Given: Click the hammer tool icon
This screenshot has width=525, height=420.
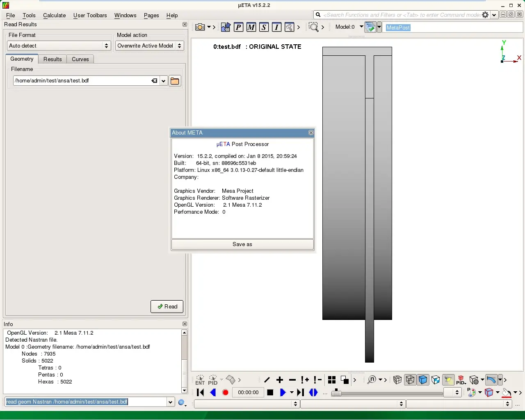Looking at the screenshot, I should coord(289,27).
